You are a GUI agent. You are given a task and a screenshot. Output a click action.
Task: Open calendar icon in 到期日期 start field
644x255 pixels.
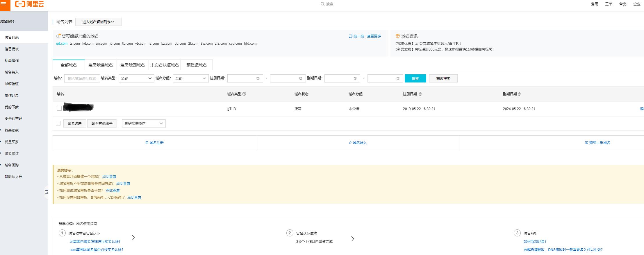pos(355,78)
